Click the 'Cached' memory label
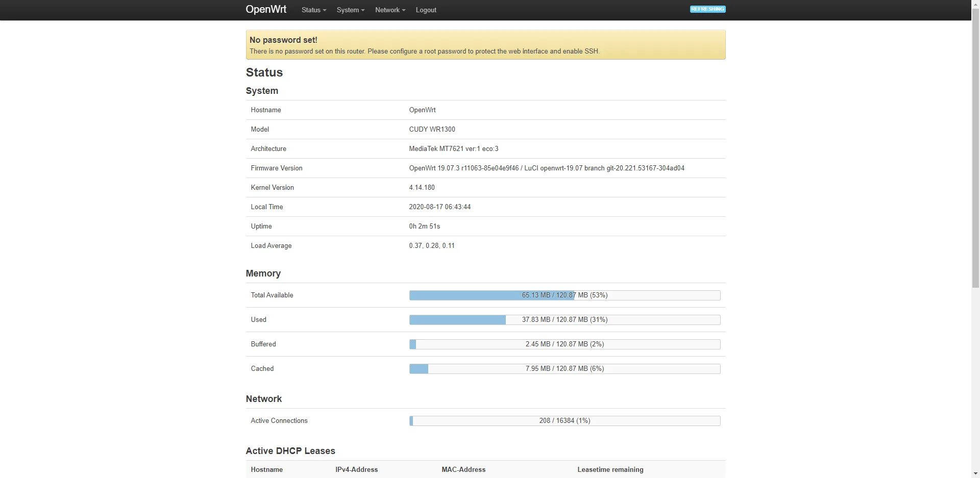Image resolution: width=980 pixels, height=478 pixels. [262, 369]
